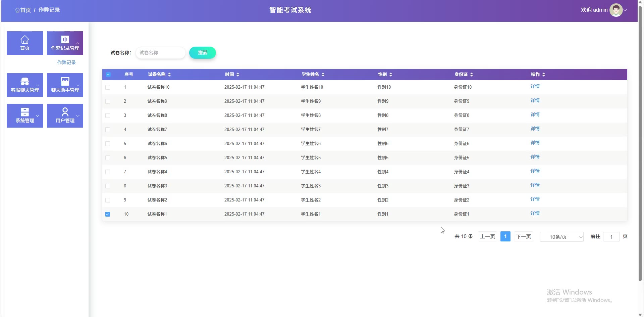The height and width of the screenshot is (317, 644).
Task: Click the 性别3 cell
Action: 383,186
